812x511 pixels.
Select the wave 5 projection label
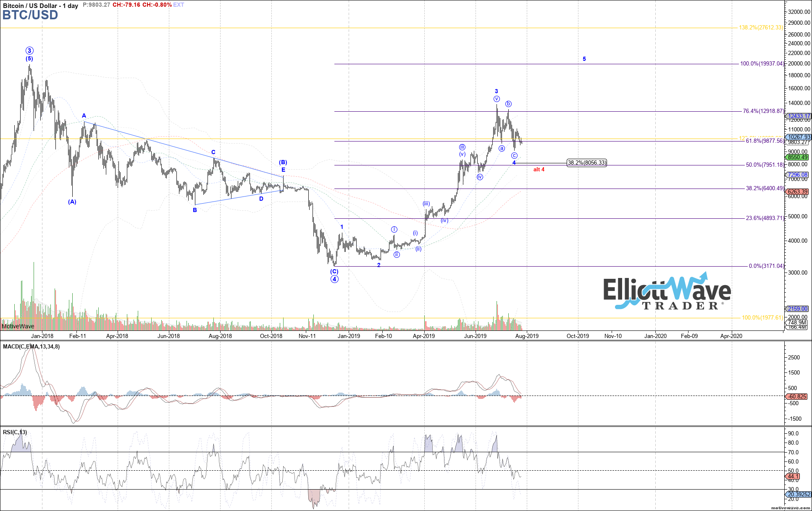(x=584, y=59)
